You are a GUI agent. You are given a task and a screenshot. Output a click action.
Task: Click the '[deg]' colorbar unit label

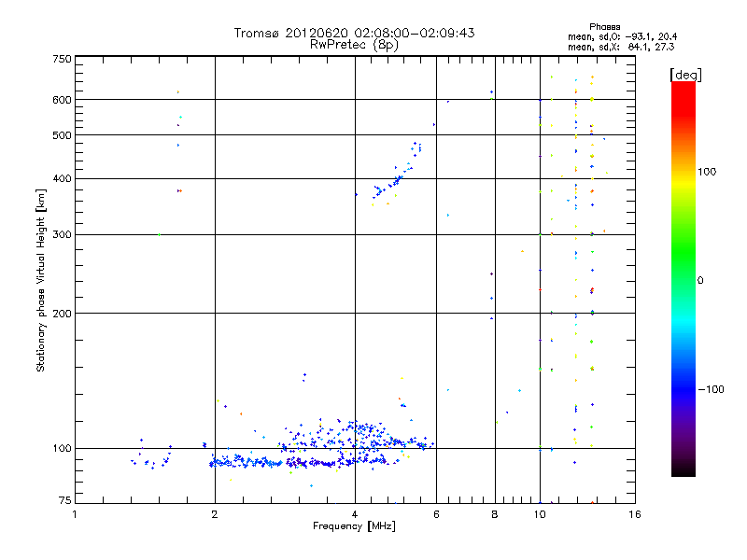pyautogui.click(x=685, y=75)
